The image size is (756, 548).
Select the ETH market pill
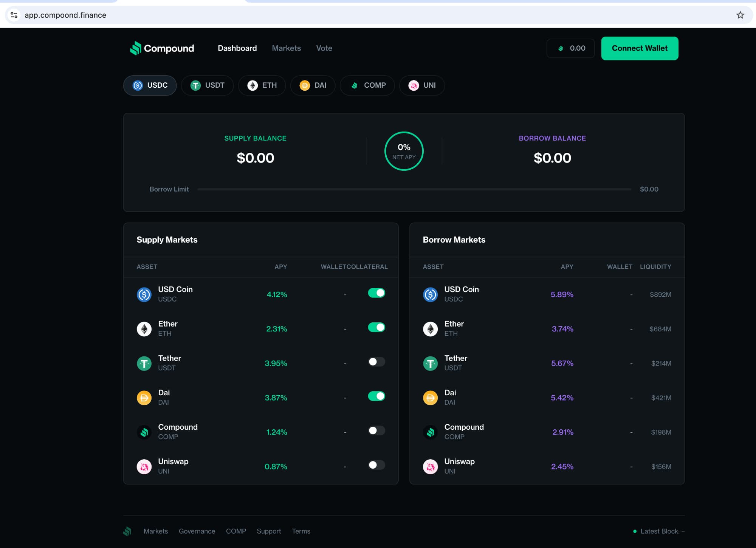[262, 85]
